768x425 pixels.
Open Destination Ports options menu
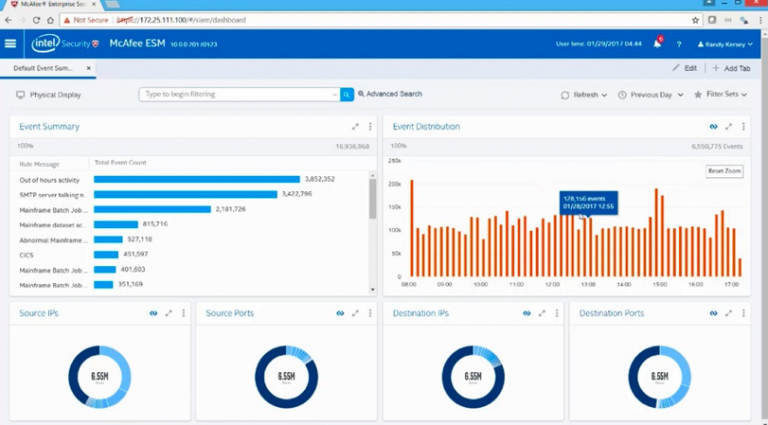[743, 313]
